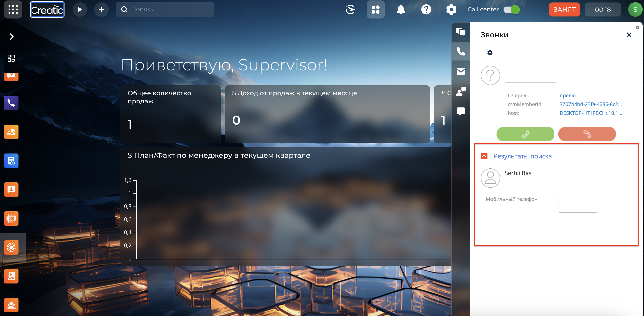The width and height of the screenshot is (644, 316).
Task: Open the small gear at panel corner
Action: pyautogui.click(x=637, y=28)
